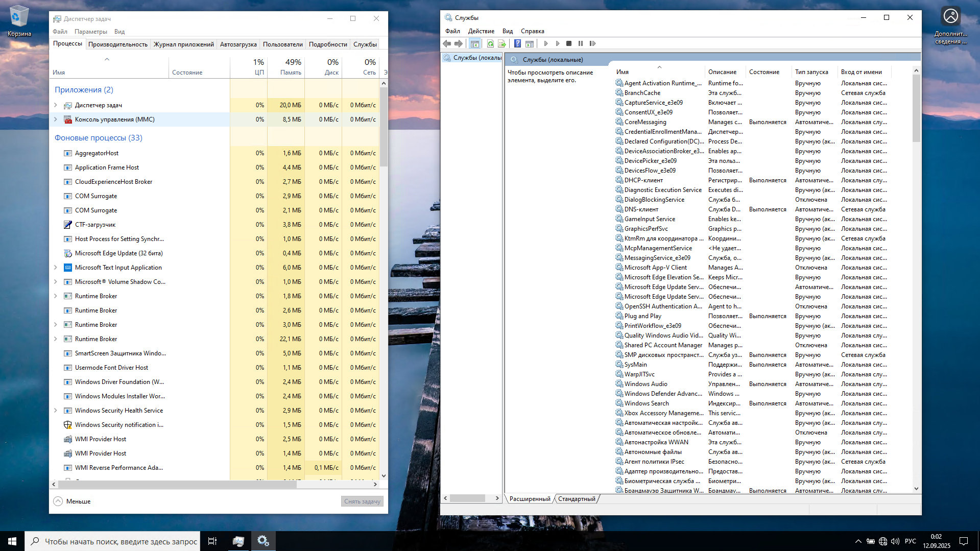Switch to the Автозагрузка tab
The image size is (980, 551).
coord(238,44)
